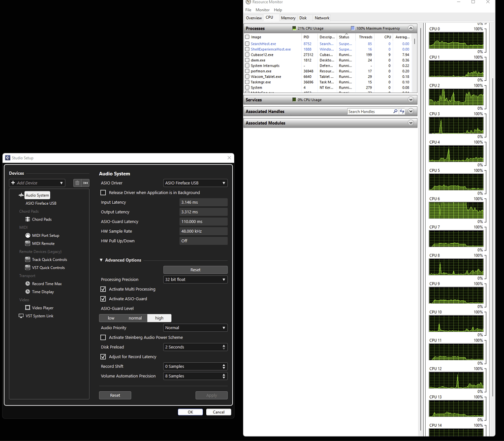
Task: Open the Video Player settings
Action: pos(41,307)
